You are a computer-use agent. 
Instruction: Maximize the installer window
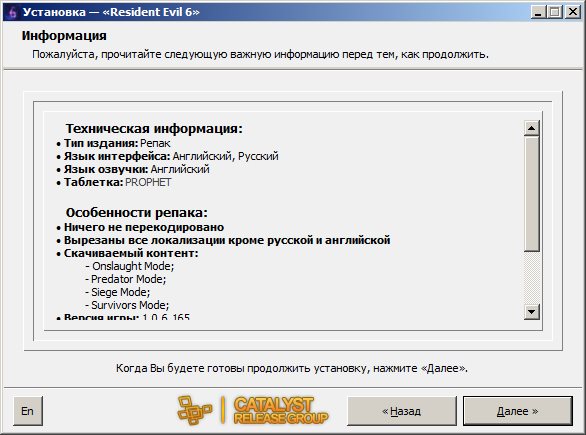pos(555,12)
